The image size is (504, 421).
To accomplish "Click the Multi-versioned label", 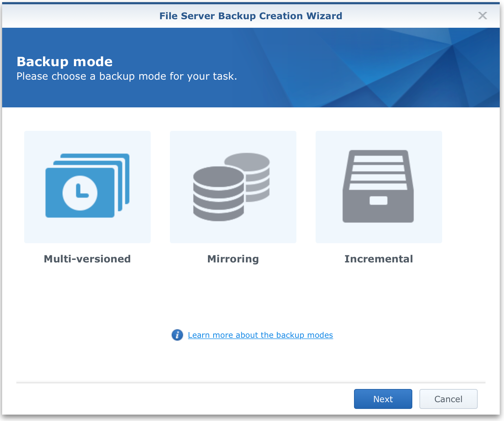I will pyautogui.click(x=87, y=259).
